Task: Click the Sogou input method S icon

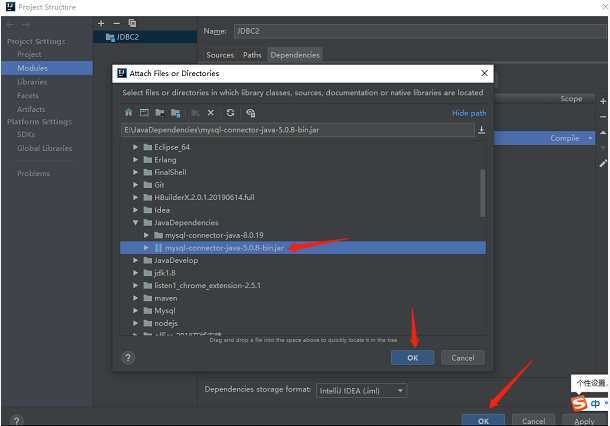Action: point(579,403)
